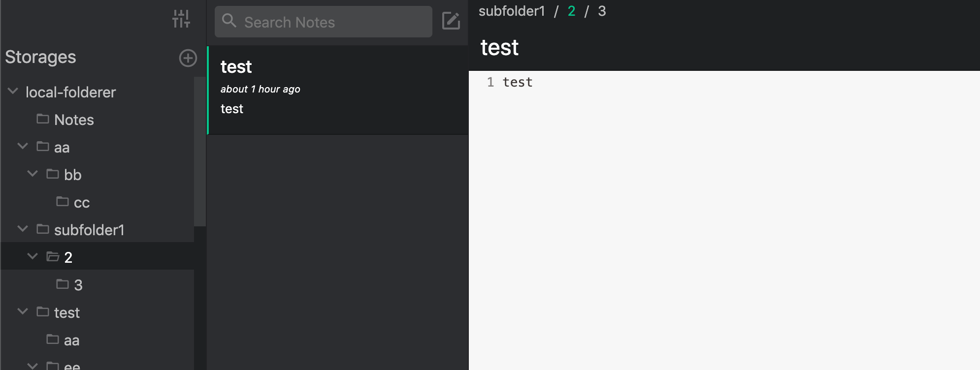Open the compose new note icon
The image size is (980, 370).
(451, 21)
